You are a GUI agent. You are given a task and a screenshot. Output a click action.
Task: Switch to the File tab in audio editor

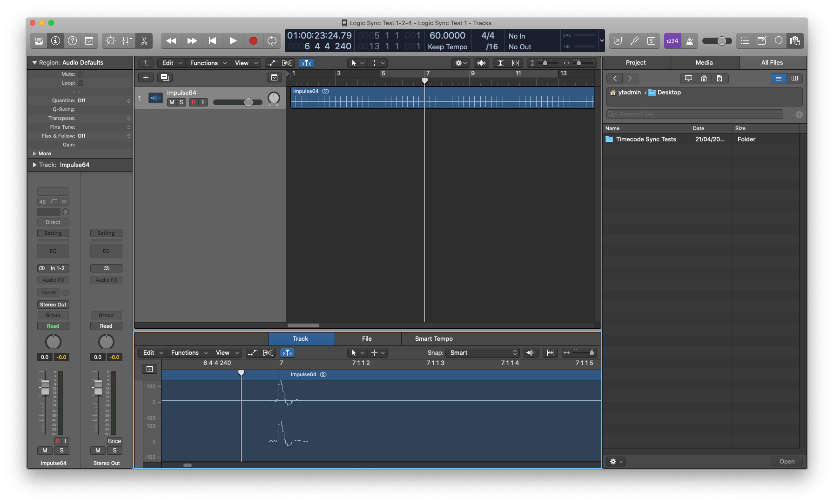(367, 339)
